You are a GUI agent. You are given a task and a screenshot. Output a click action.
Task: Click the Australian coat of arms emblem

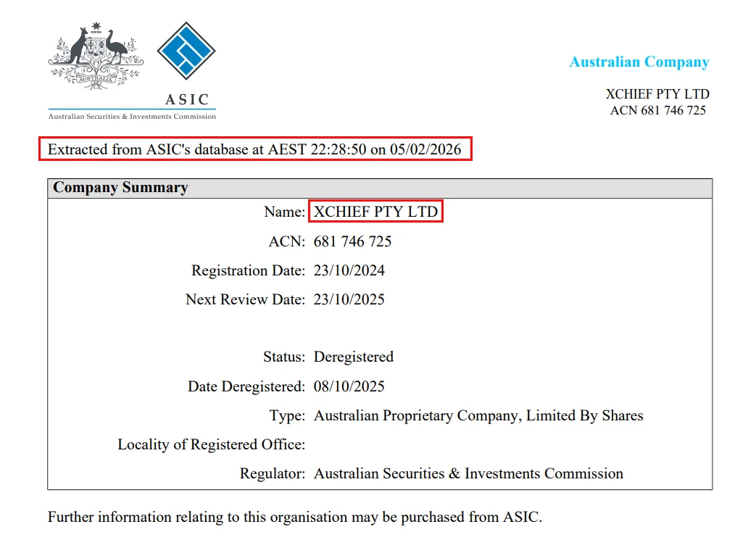96,56
